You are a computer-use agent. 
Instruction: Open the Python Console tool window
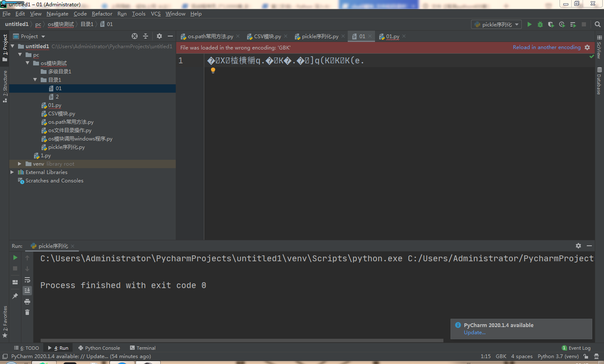tap(99, 348)
